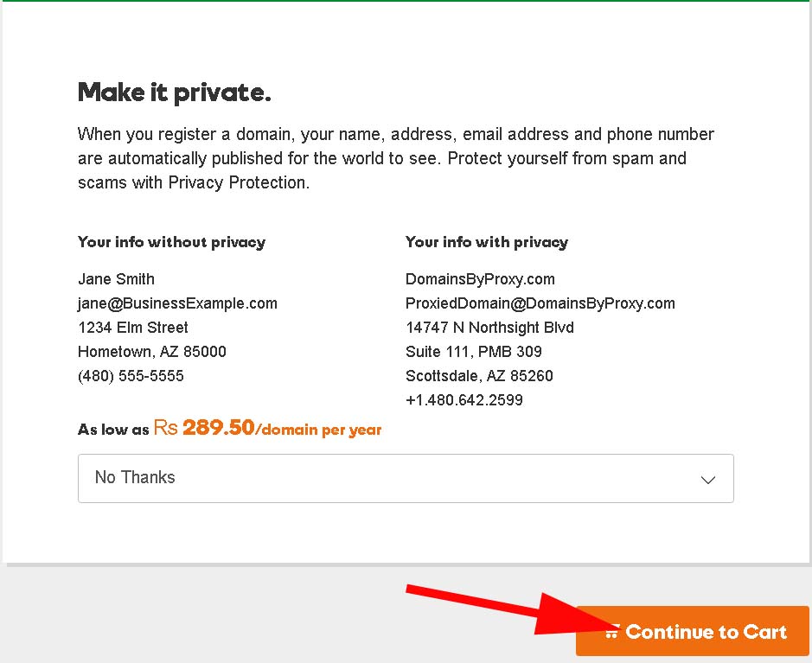Click the Your info without privacy heading
Screen dimensions: 812x663
[171, 242]
